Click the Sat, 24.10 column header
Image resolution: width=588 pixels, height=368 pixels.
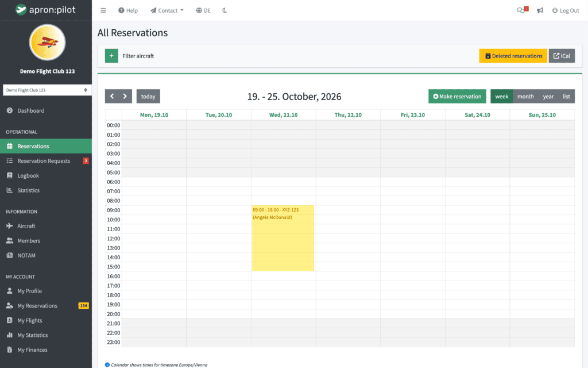(x=477, y=115)
